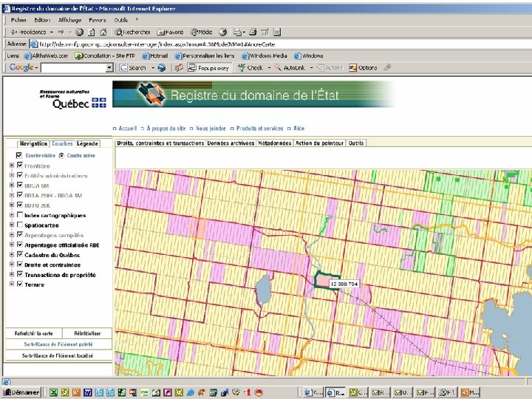Expand the Droits et contraintes node

pos(12,264)
